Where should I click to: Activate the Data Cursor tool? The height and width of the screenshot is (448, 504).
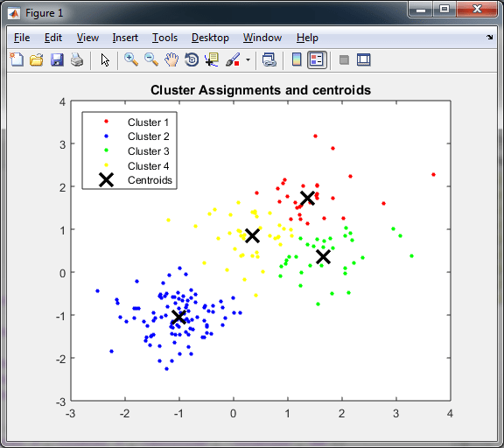click(212, 59)
